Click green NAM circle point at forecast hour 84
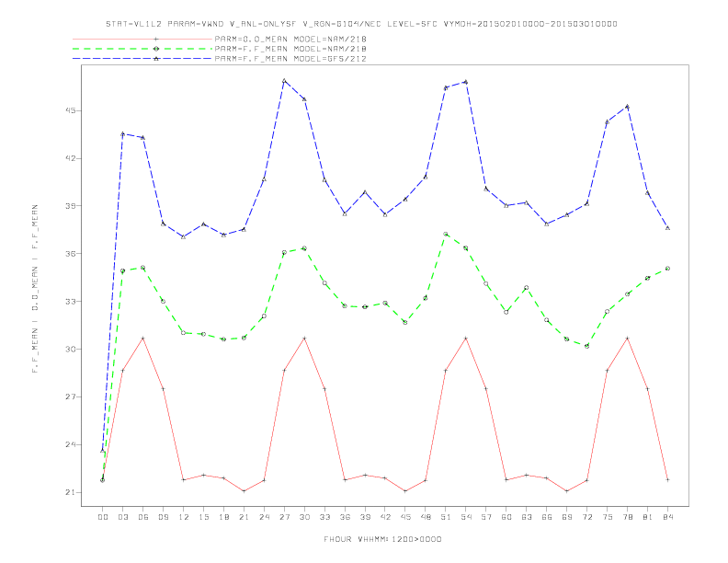Screen dimensions: 728x563 pos(667,269)
